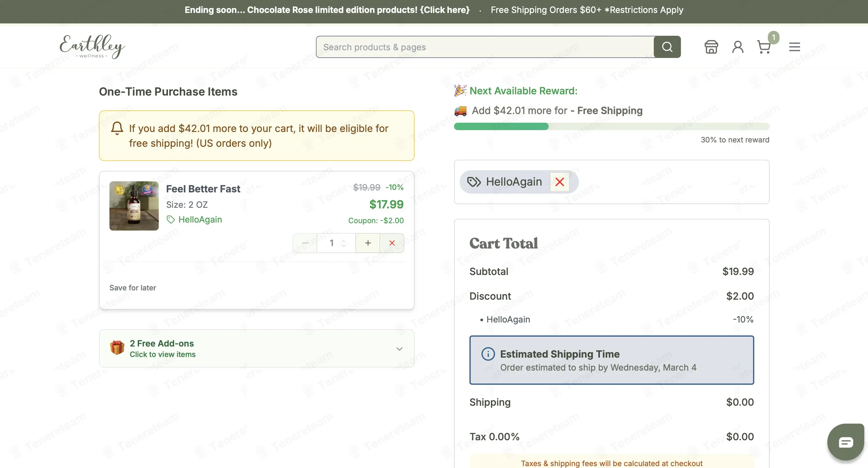The image size is (868, 468).
Task: Click Save for later
Action: pos(133,288)
